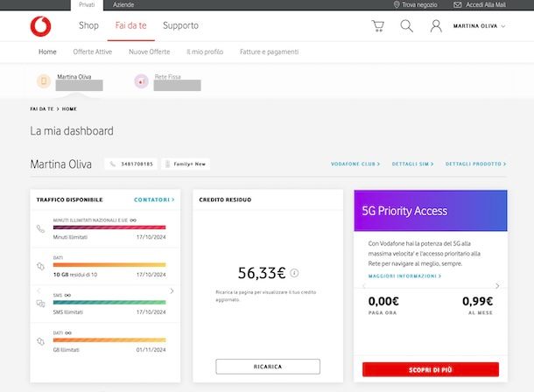The image size is (534, 392).
Task: Click the 0,00€ PAGA ORA price
Action: coord(383,304)
